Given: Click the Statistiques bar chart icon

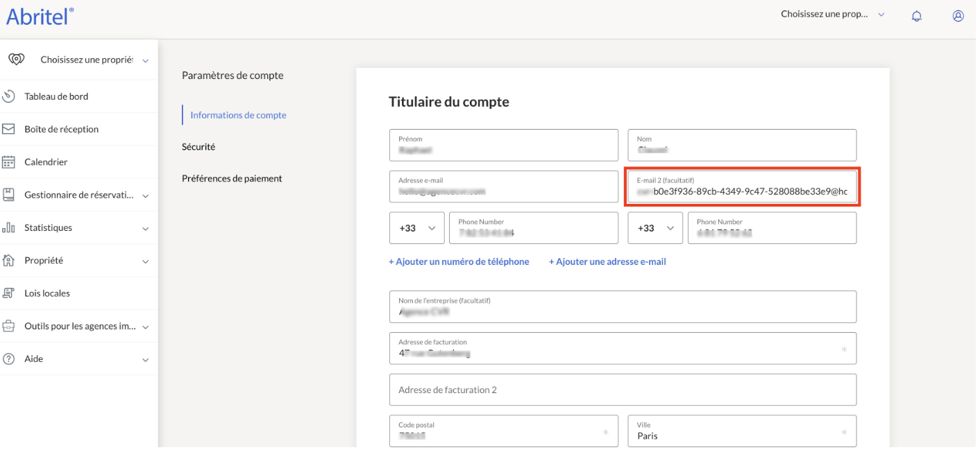Looking at the screenshot, I should click(8, 227).
